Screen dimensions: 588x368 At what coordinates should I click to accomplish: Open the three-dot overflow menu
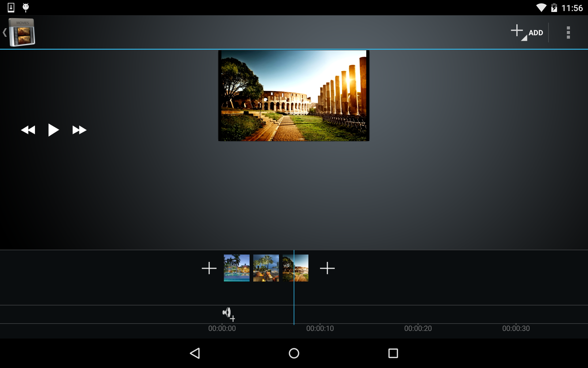point(568,33)
